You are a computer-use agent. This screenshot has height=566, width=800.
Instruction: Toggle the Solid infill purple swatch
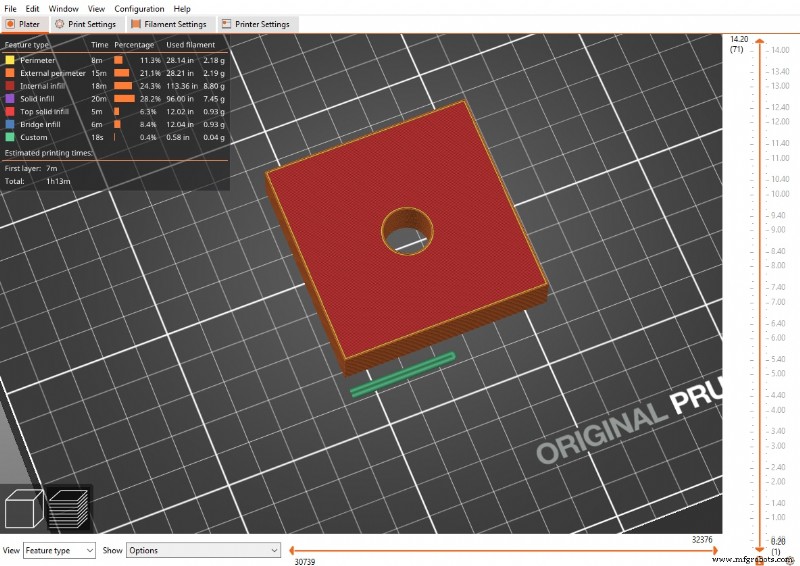click(10, 99)
